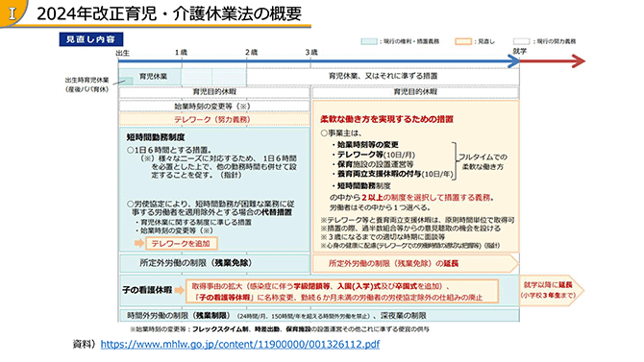
Task: Click the 就学 timeline marker
Action: point(519,51)
